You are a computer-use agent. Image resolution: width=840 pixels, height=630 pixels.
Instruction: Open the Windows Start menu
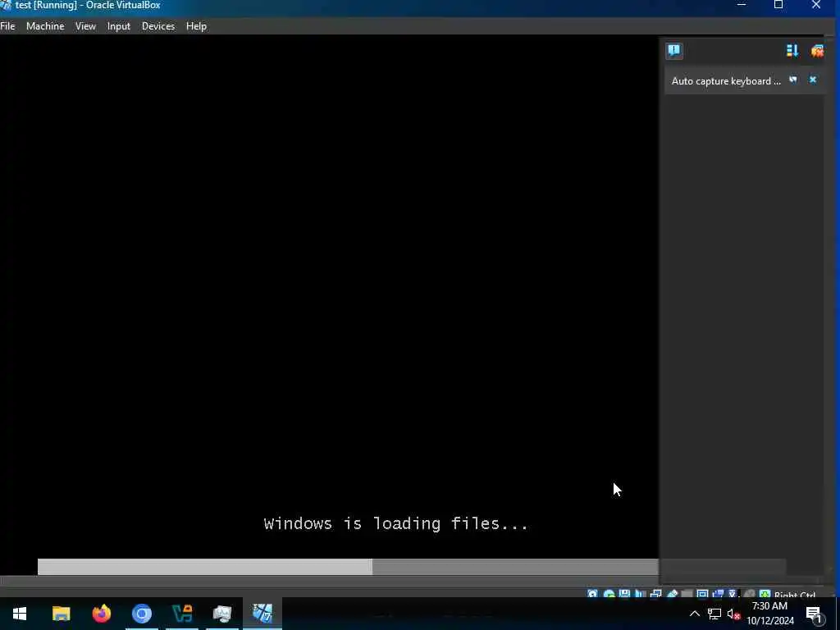pos(20,614)
